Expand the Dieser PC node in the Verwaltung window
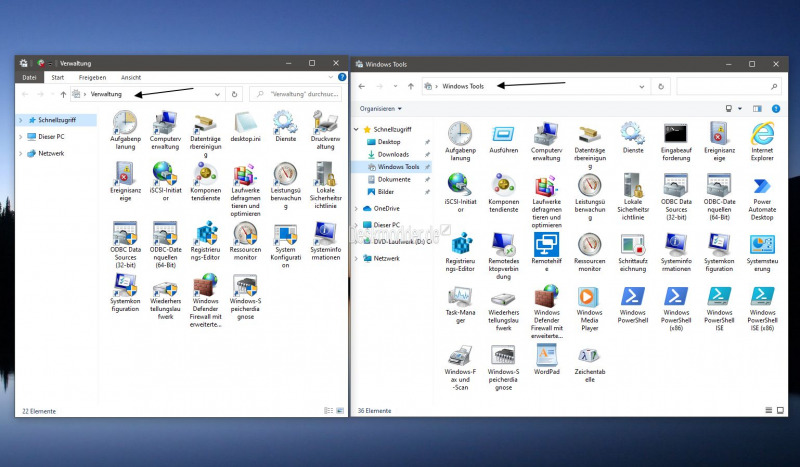The height and width of the screenshot is (467, 800). (x=20, y=137)
